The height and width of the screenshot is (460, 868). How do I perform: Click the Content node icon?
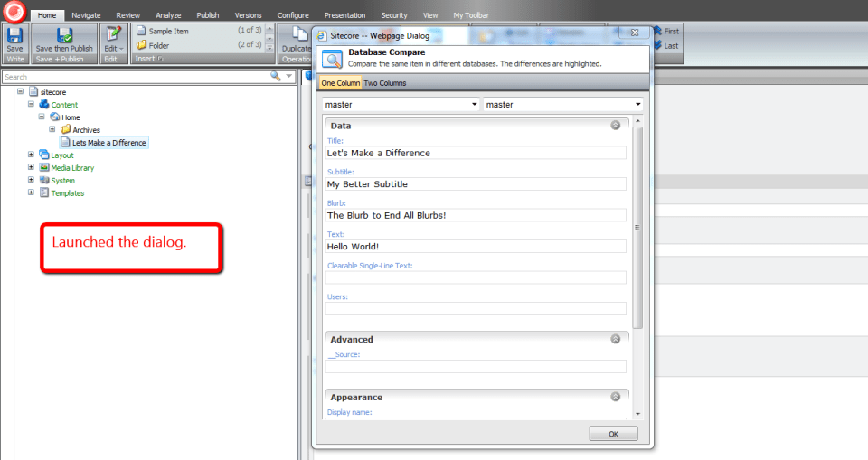point(44,104)
